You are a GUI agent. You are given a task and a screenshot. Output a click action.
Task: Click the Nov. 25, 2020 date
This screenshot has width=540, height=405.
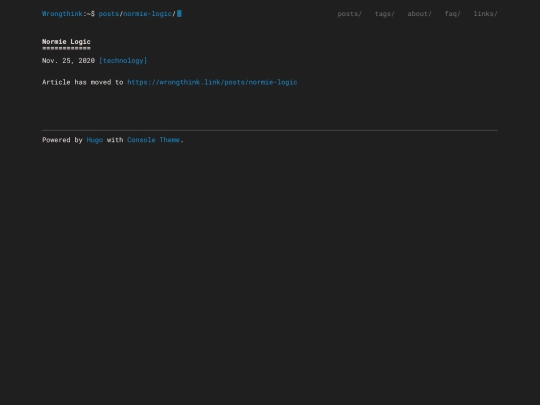click(68, 61)
